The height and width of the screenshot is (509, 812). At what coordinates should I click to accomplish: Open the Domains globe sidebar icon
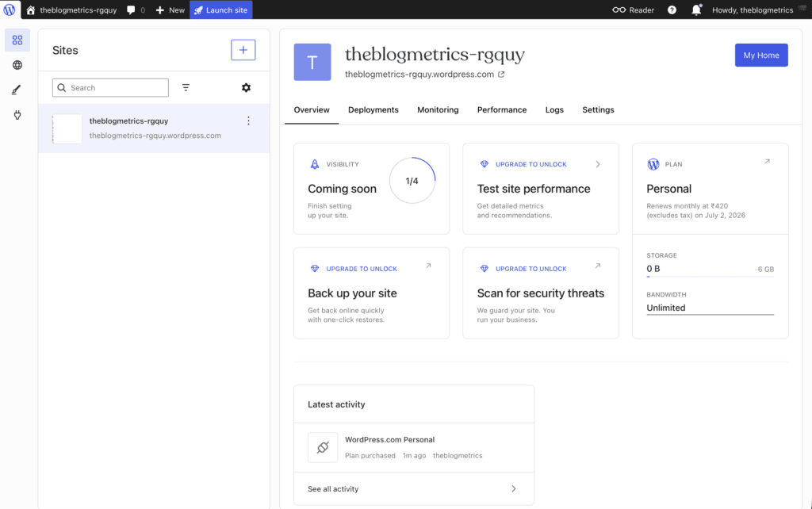coord(17,65)
